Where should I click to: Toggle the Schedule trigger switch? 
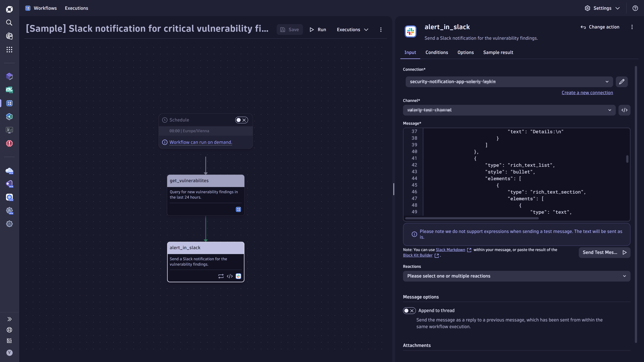(x=241, y=120)
